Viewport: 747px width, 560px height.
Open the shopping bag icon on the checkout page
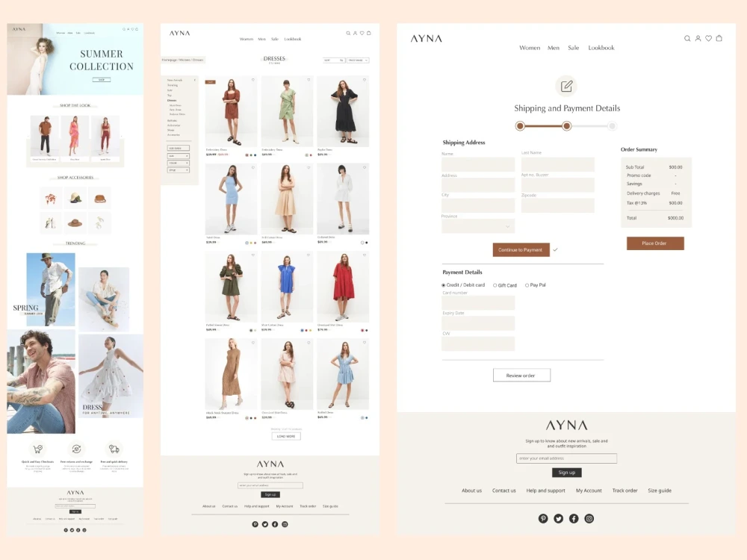719,38
